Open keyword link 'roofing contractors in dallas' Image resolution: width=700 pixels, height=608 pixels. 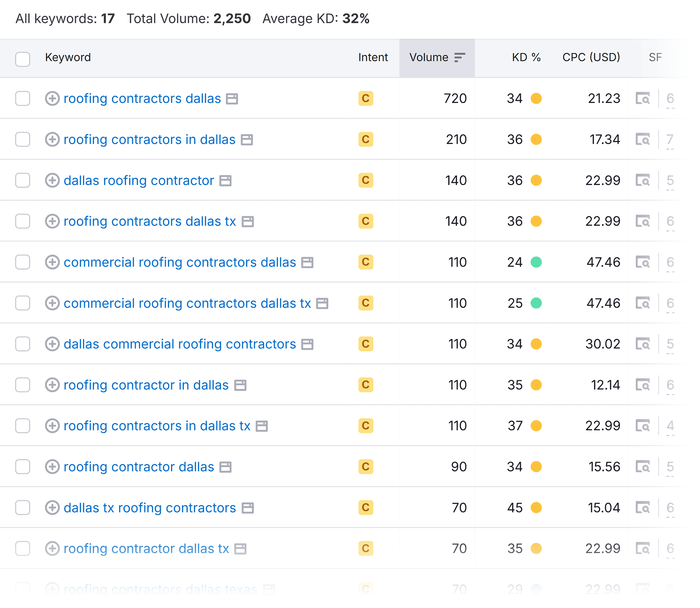[149, 139]
